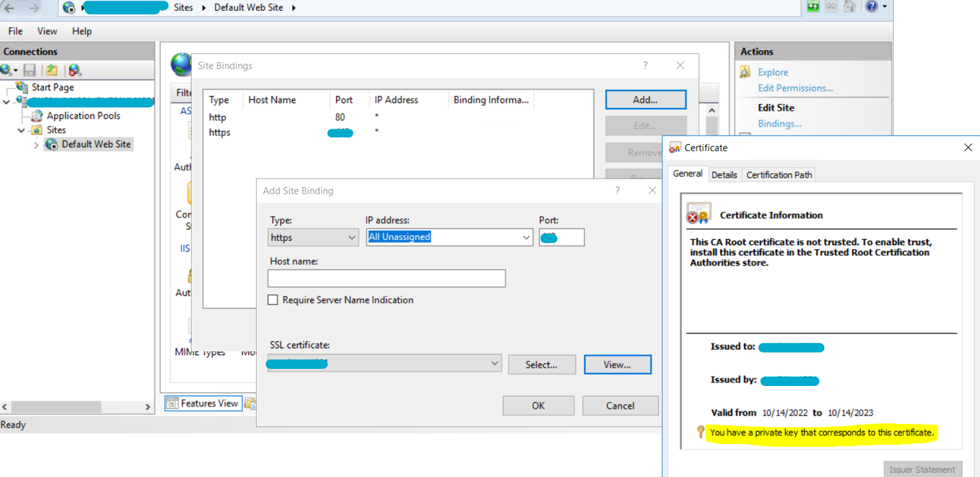980x477 pixels.
Task: Click the Edit Permissions... link
Action: [x=795, y=88]
